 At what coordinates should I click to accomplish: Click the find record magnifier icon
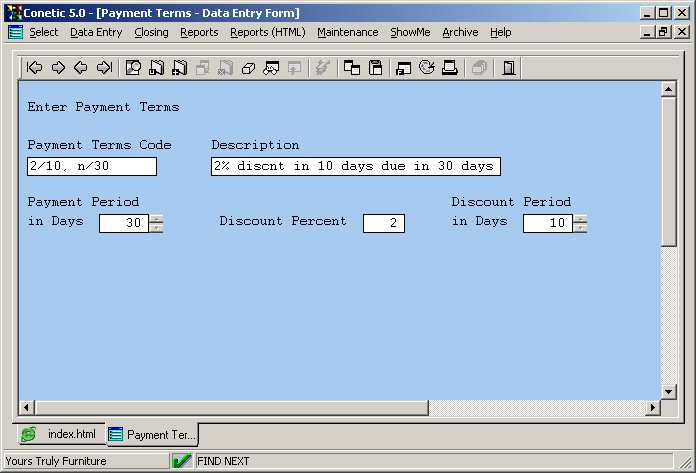[x=133, y=68]
